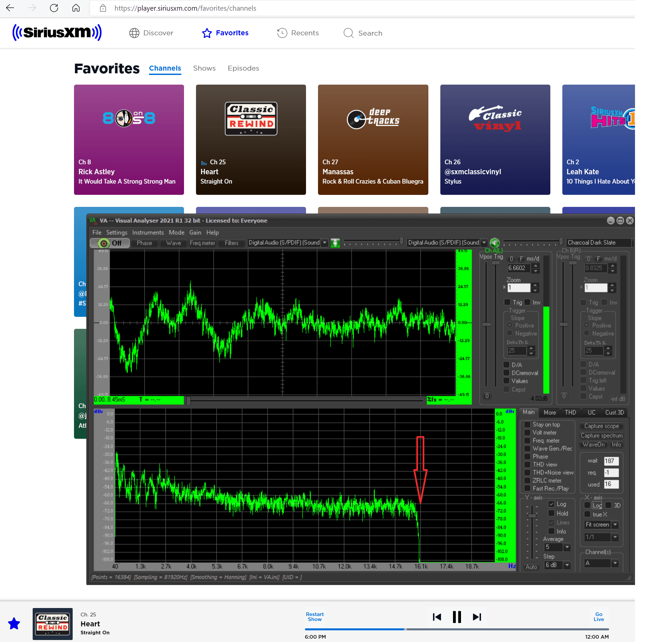
Task: Toggle the Y-axis Log checkbox
Action: (551, 504)
